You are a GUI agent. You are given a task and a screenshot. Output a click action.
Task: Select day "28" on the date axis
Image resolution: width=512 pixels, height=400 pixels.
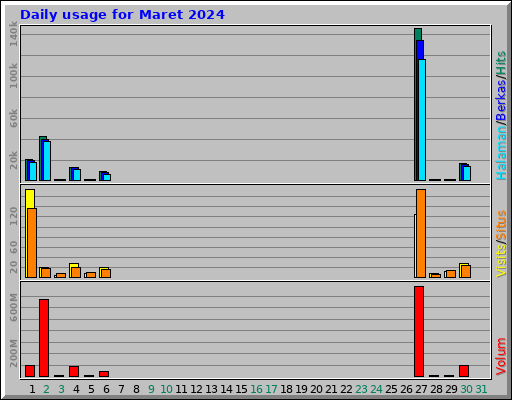pyautogui.click(x=436, y=389)
